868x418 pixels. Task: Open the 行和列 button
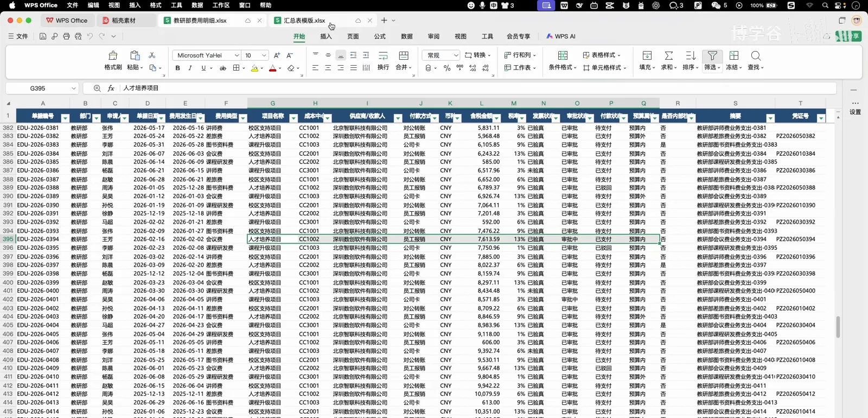point(520,55)
